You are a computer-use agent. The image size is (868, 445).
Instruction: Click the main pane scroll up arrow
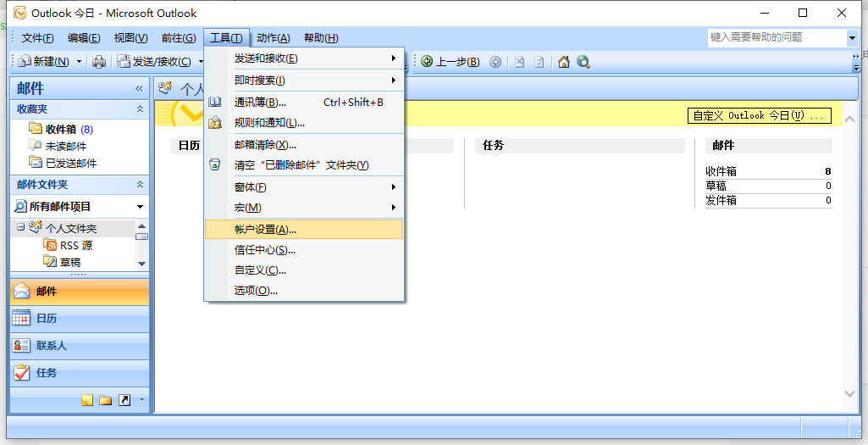point(849,119)
